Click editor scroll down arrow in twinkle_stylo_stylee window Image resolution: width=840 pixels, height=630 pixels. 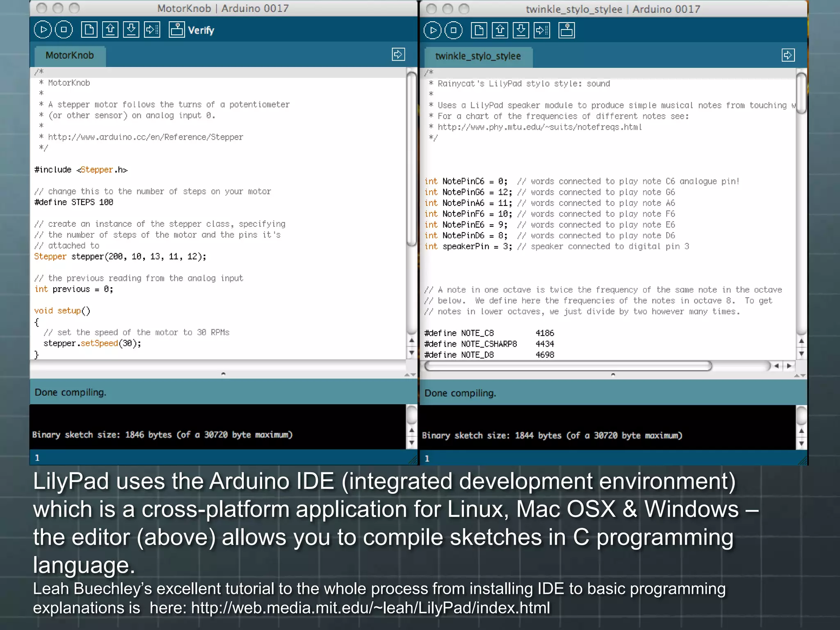click(801, 354)
